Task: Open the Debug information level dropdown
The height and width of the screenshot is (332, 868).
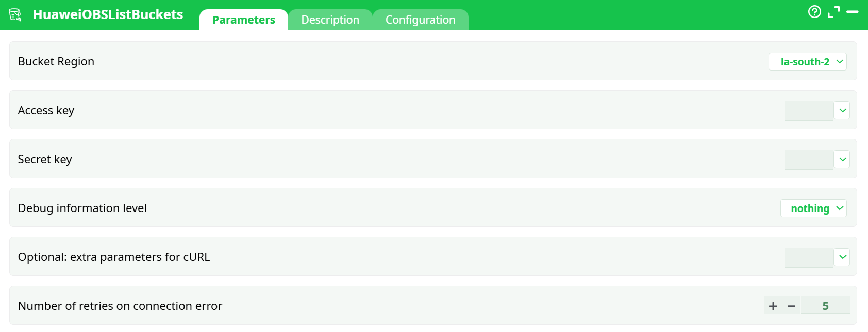Action: (840, 208)
